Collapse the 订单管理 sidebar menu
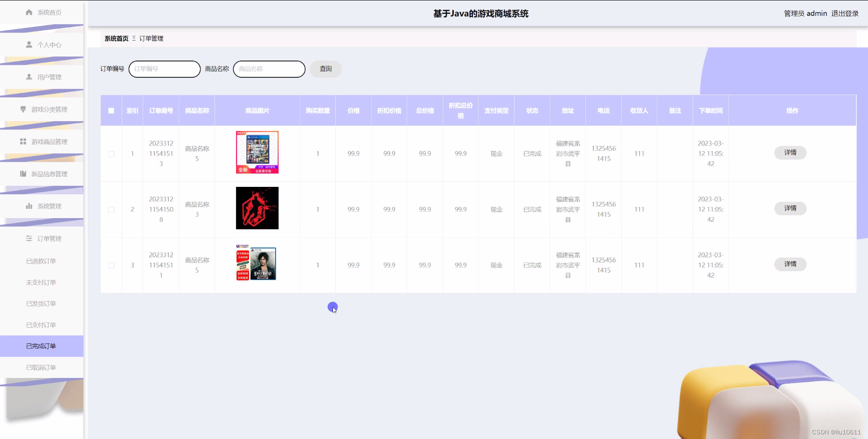 pyautogui.click(x=49, y=238)
